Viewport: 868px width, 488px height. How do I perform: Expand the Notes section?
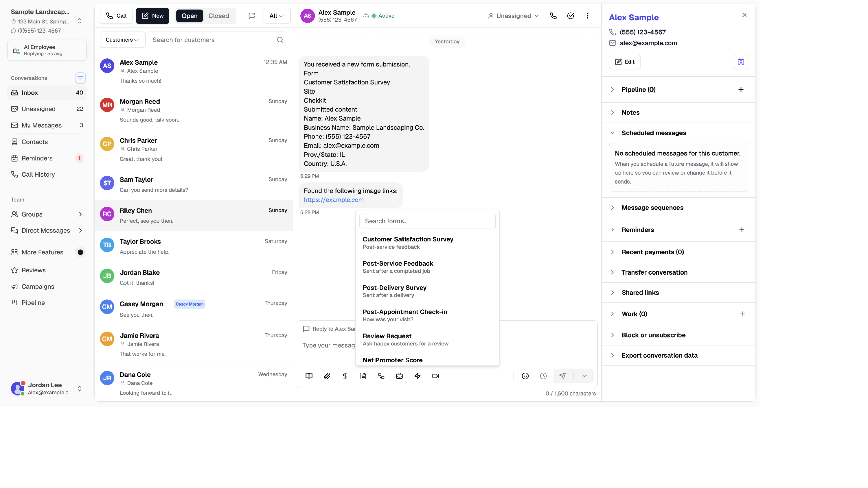[x=630, y=112]
